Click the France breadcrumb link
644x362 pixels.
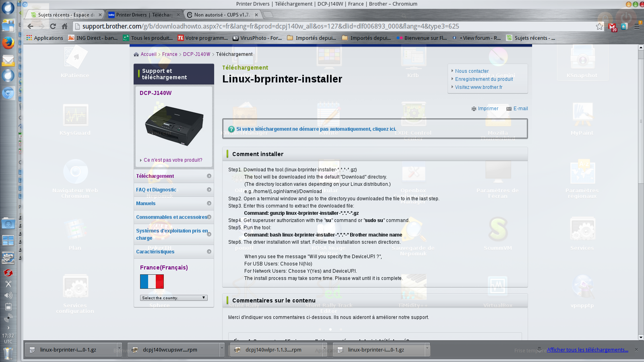point(169,54)
